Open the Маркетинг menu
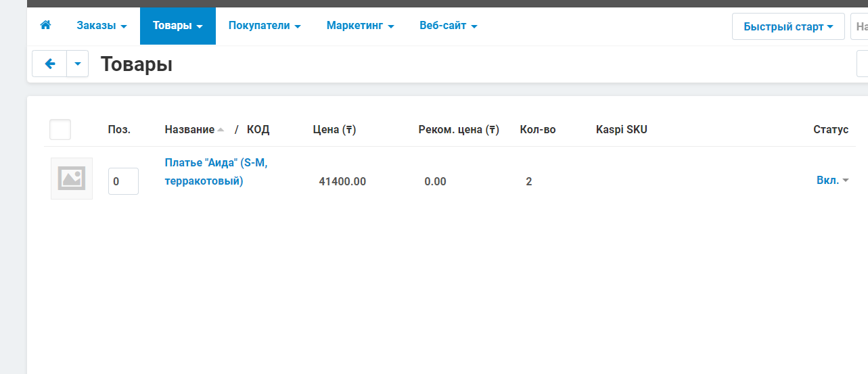 pyautogui.click(x=360, y=26)
